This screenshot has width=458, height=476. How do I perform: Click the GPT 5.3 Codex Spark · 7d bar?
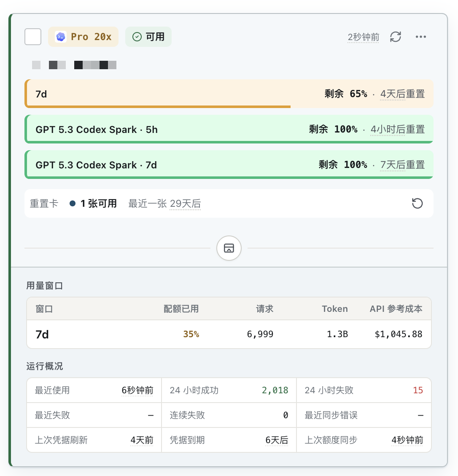229,165
